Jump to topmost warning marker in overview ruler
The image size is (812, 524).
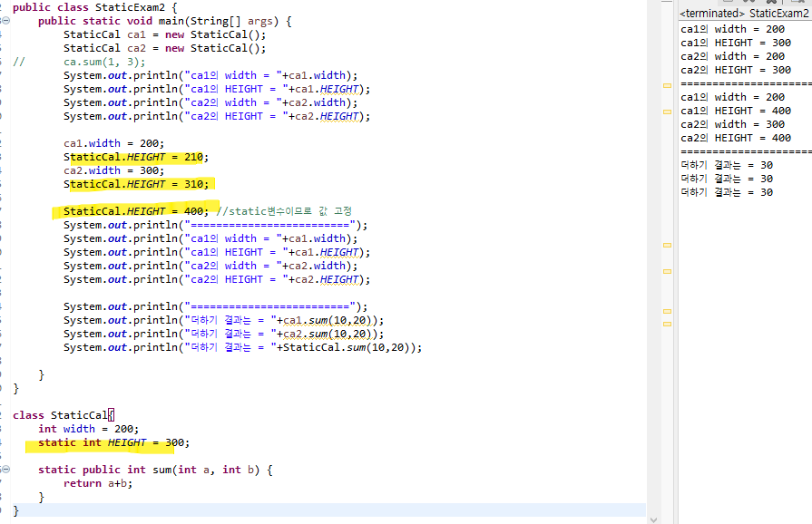[x=667, y=85]
